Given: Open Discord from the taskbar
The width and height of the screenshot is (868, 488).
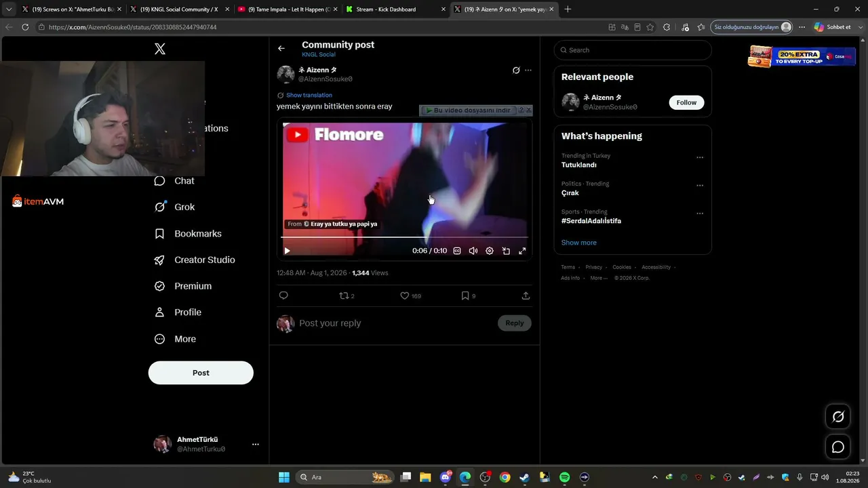Looking at the screenshot, I should click(446, 477).
